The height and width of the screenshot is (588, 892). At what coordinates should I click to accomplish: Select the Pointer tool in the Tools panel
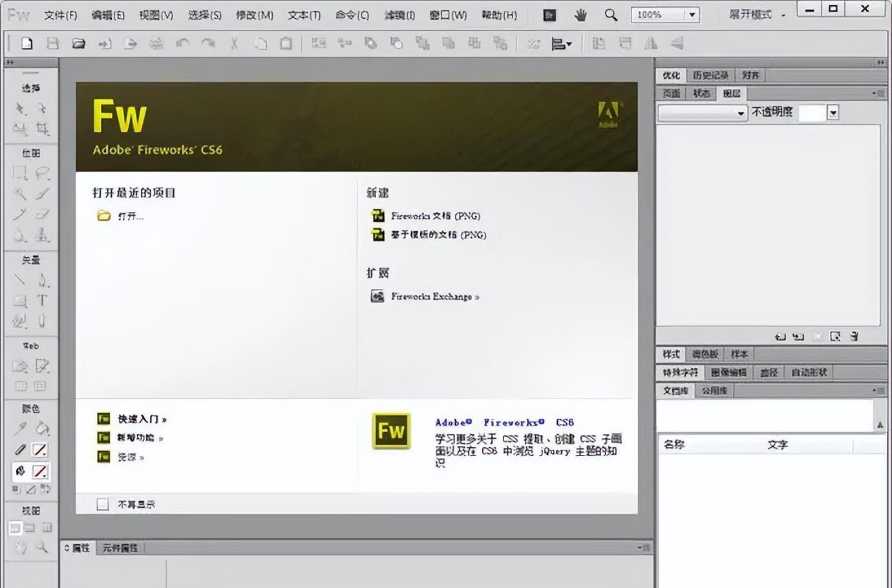20,108
